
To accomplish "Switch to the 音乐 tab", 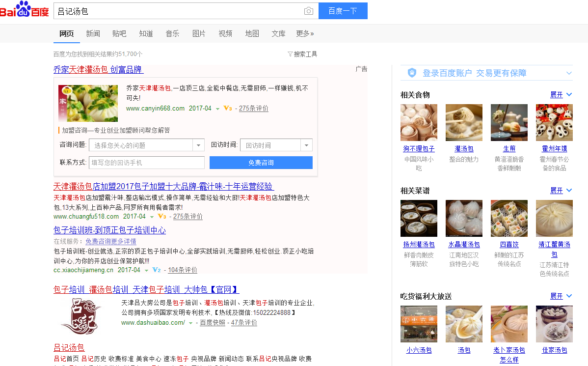I will tap(172, 33).
